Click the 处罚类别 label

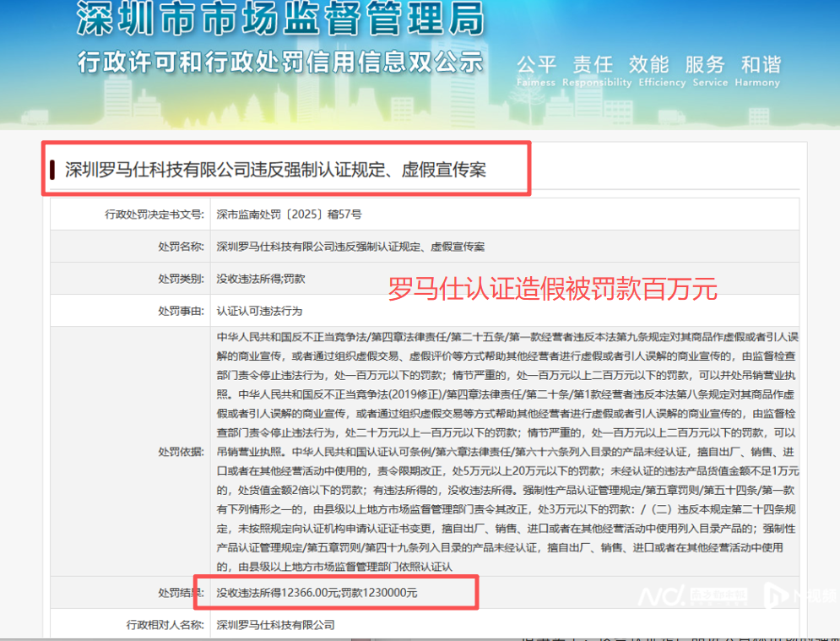click(x=181, y=279)
